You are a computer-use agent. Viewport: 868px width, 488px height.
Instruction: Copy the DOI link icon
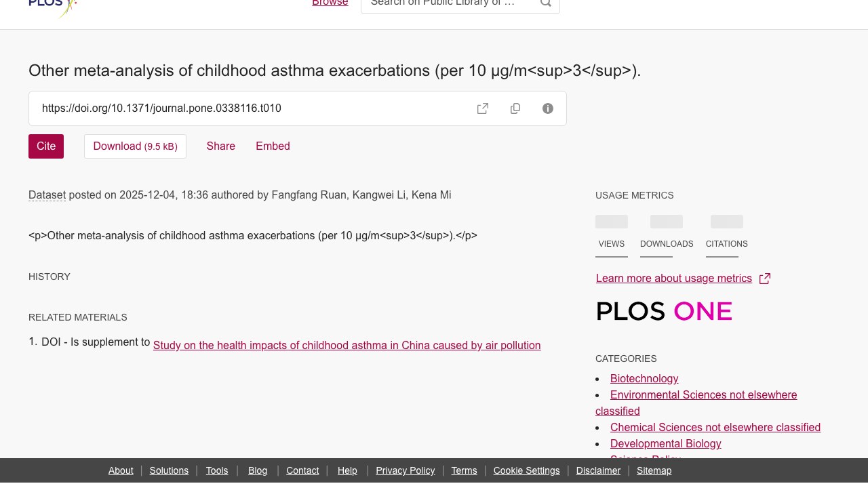[x=515, y=108]
